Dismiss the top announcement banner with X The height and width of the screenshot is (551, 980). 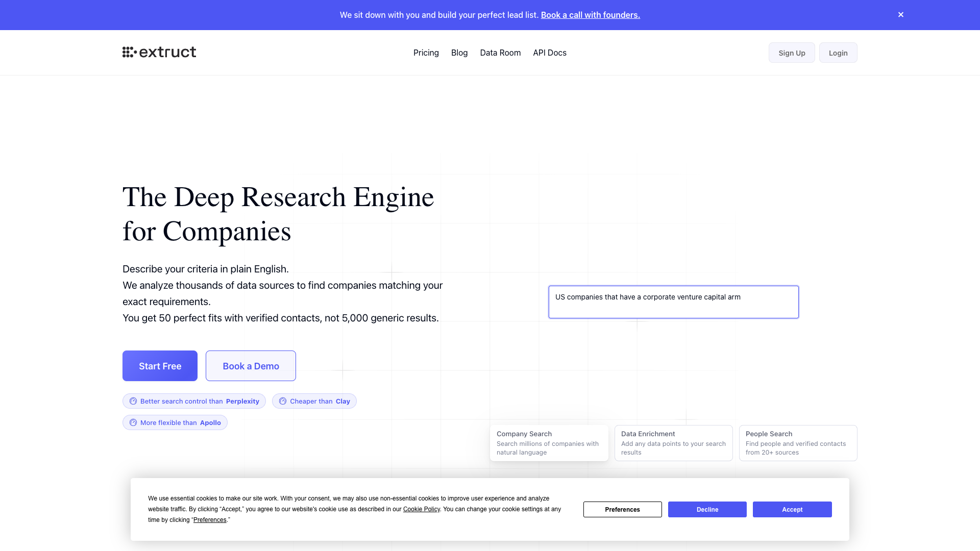[x=901, y=15]
